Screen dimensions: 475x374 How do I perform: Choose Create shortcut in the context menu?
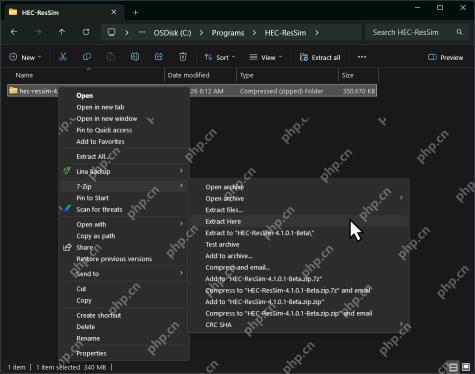tap(99, 315)
